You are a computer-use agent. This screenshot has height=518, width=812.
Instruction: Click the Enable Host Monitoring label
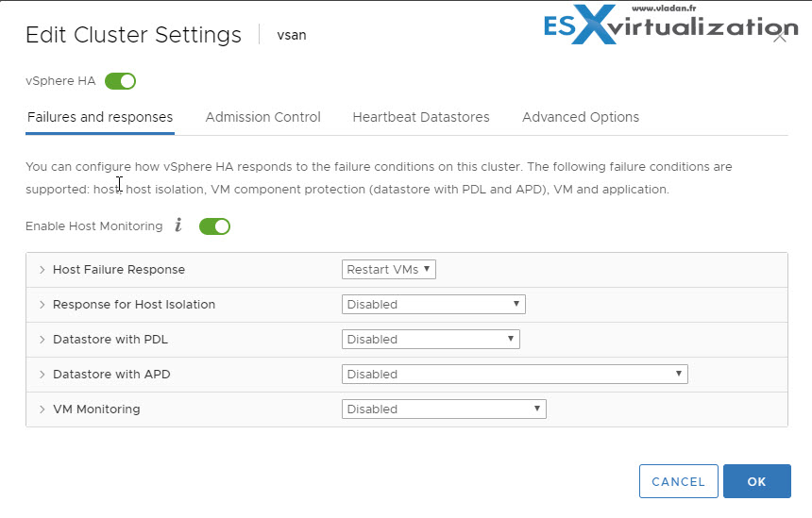pyautogui.click(x=93, y=226)
